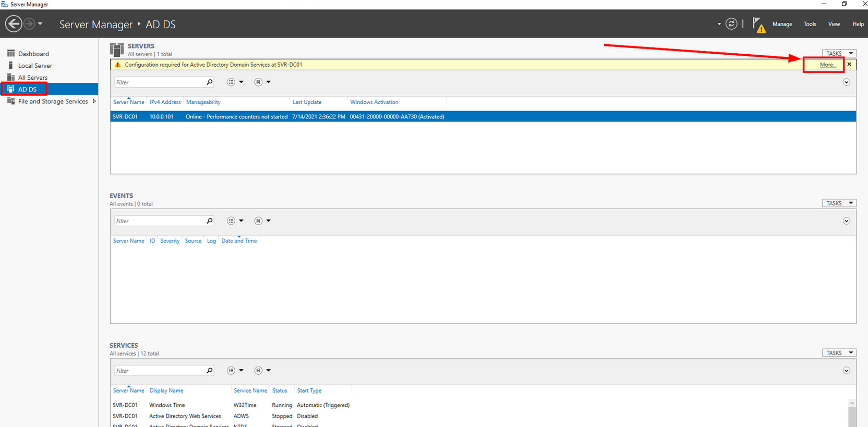Click the Local Server icon

[x=11, y=65]
